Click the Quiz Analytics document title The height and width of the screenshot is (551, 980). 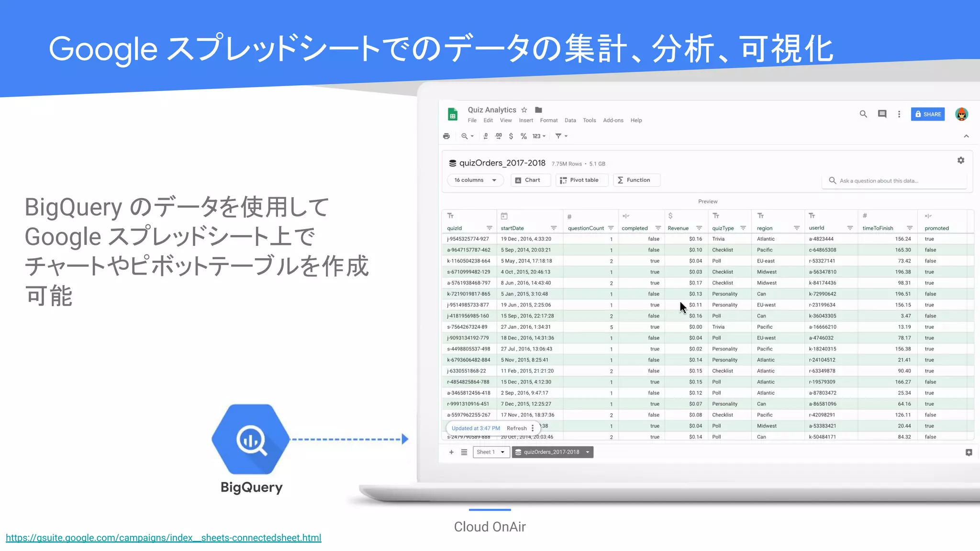point(492,110)
